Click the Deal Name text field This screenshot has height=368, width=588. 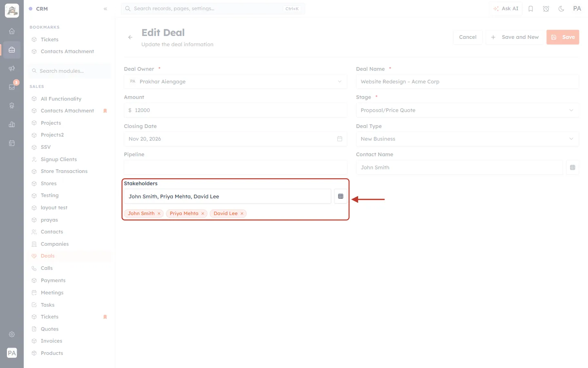[468, 81]
